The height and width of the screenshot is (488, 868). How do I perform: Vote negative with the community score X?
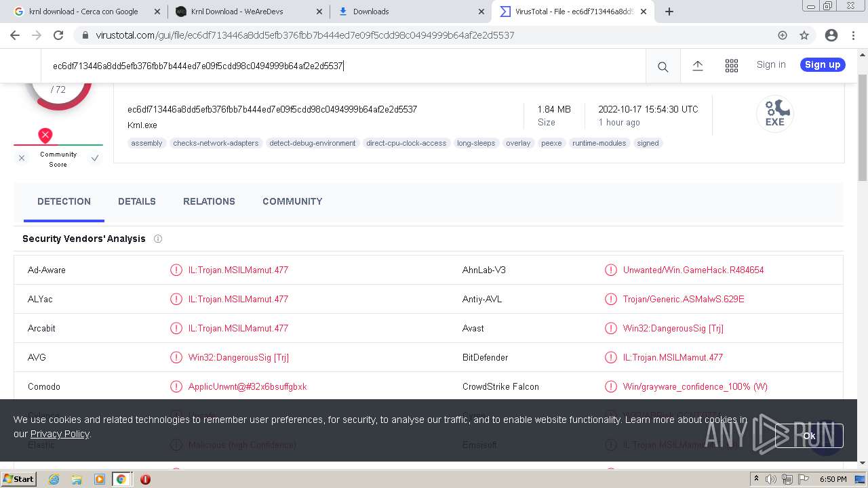22,158
